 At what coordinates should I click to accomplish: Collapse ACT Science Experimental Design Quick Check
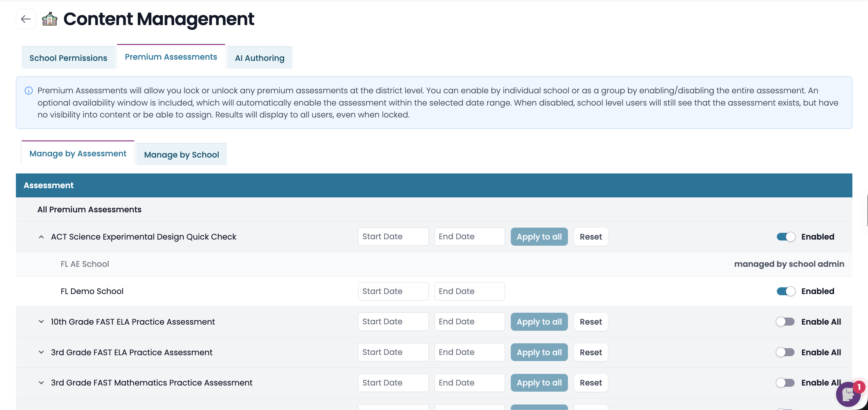tap(41, 237)
